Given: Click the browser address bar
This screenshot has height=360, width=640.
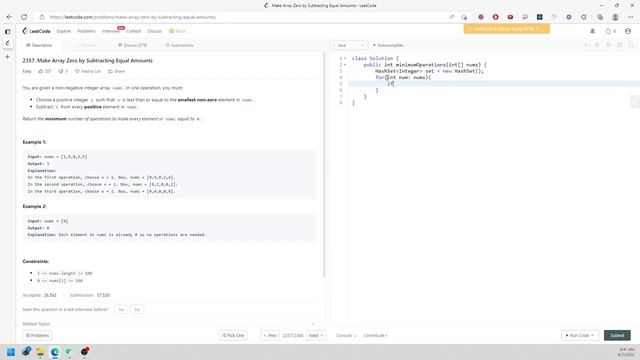Looking at the screenshot, I should pos(245,17).
